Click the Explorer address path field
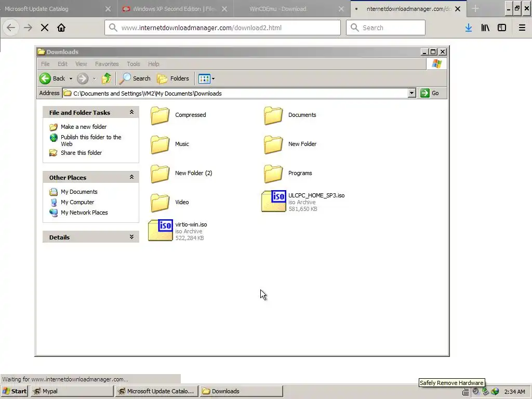Screen dimensions: 532x399 (x=235, y=93)
